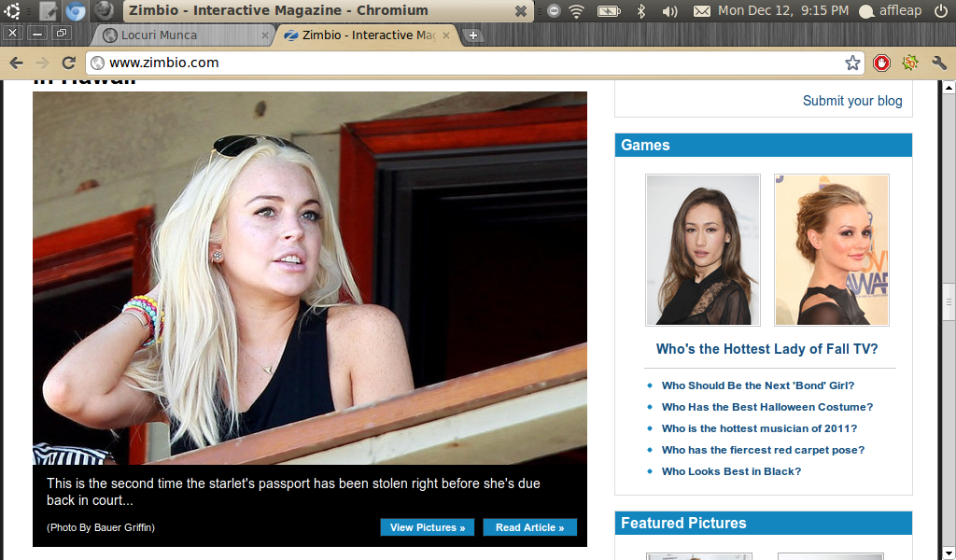Open the AdBlock red stop-hand extension
The height and width of the screenshot is (560, 956).
(x=881, y=63)
